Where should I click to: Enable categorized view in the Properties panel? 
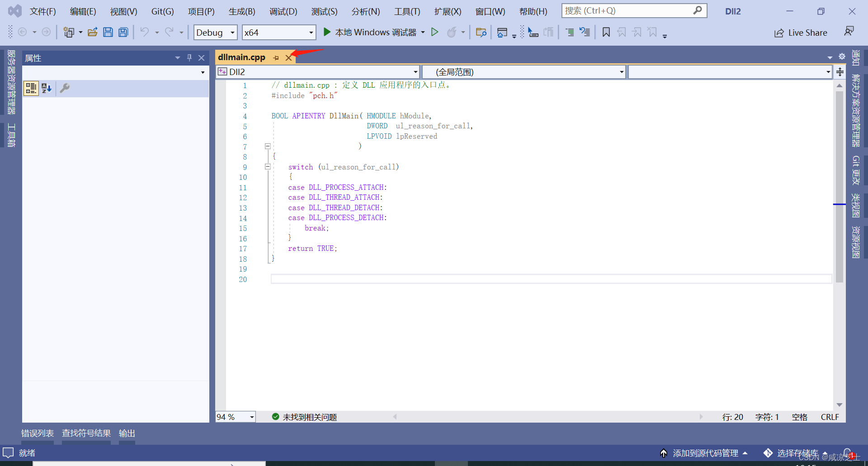(31, 88)
